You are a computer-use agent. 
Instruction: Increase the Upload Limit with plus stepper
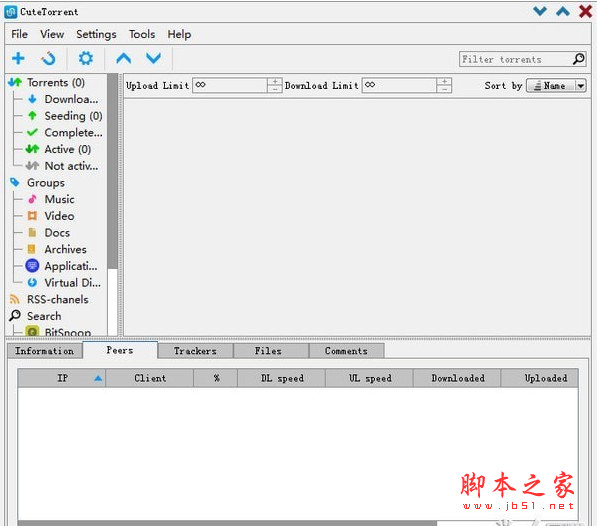[x=275, y=82]
